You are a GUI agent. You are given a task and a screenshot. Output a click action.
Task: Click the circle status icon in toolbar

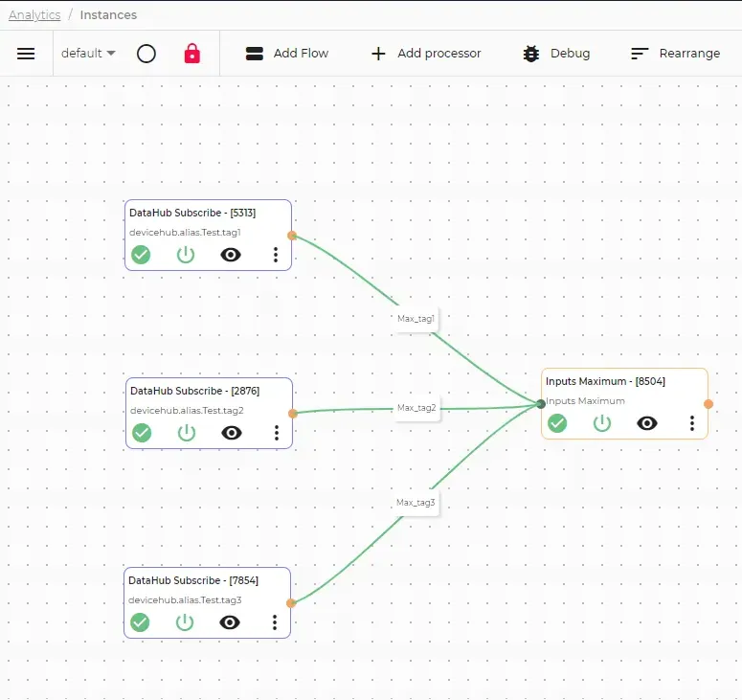coord(146,54)
